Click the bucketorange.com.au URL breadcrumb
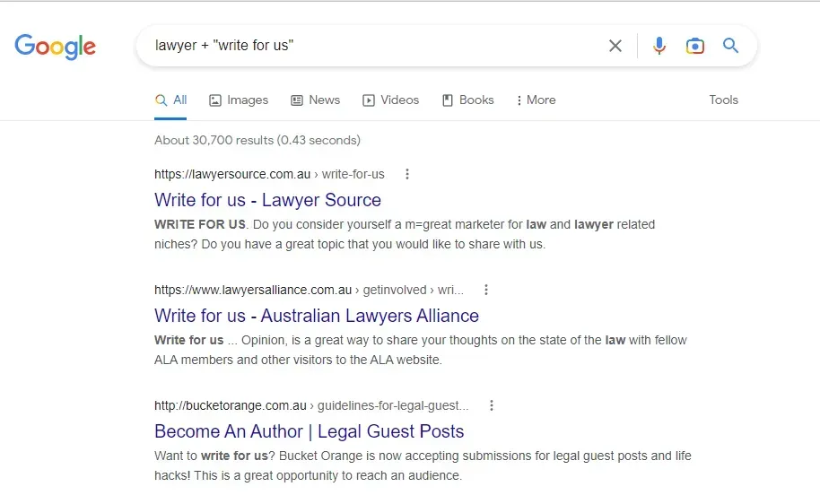The height and width of the screenshot is (504, 820). 311,405
